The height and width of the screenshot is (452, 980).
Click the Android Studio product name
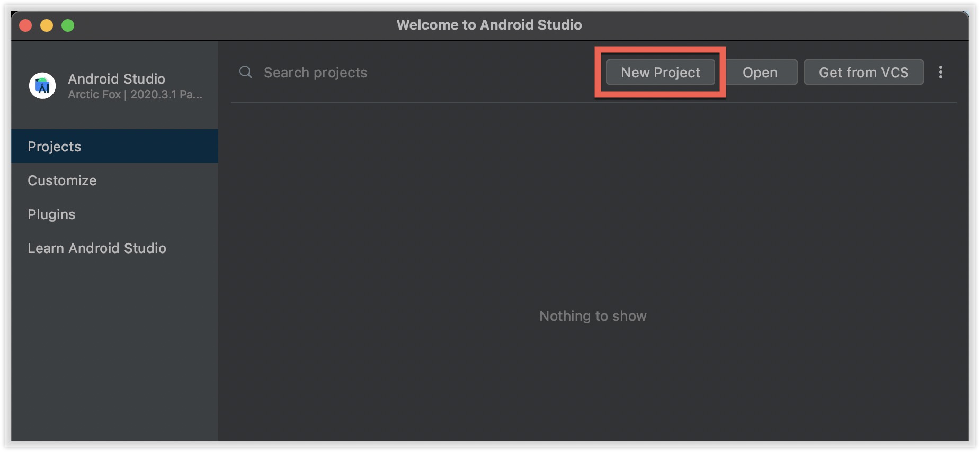pyautogui.click(x=117, y=79)
